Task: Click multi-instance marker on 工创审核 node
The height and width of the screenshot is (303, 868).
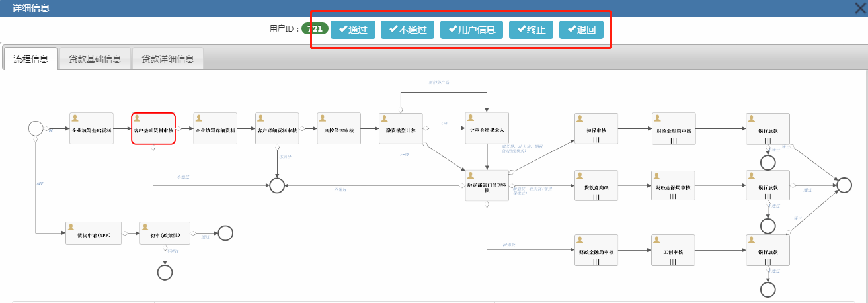Action: 673,261
